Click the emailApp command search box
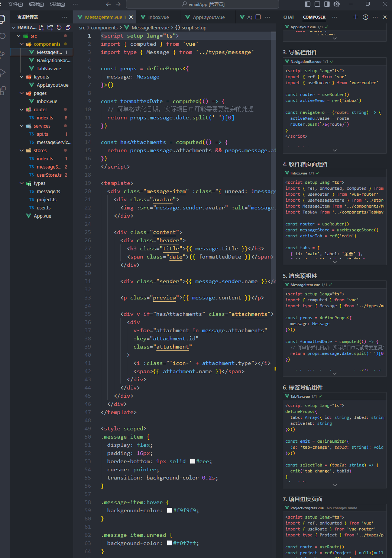This screenshot has height=558, width=392. (x=203, y=4)
